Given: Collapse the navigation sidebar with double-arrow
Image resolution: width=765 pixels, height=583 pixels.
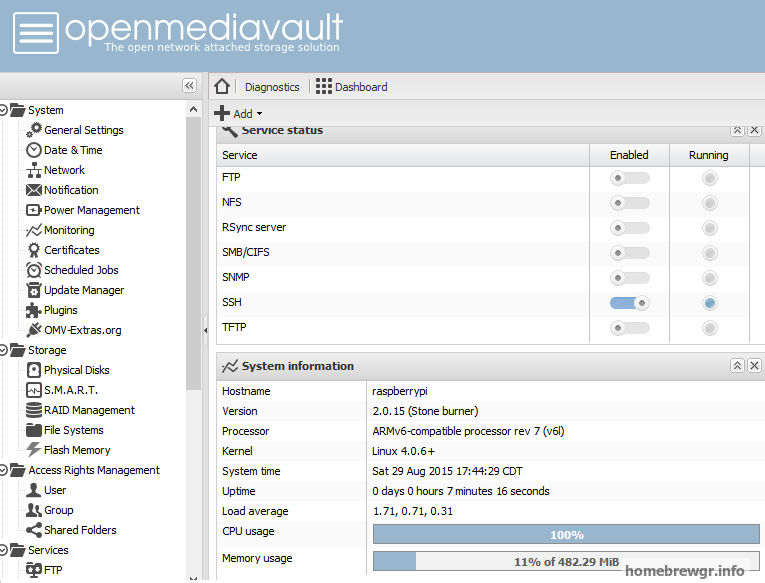Looking at the screenshot, I should (189, 86).
